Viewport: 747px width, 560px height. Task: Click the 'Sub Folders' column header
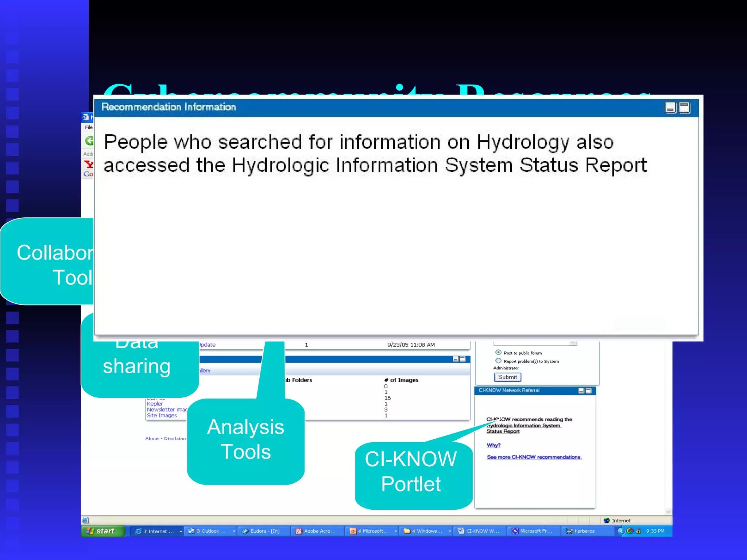(299, 380)
